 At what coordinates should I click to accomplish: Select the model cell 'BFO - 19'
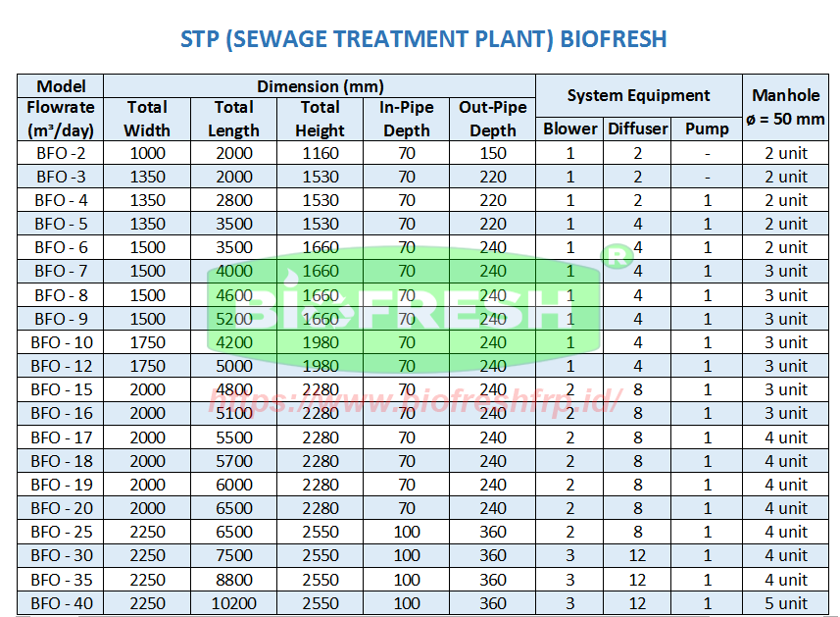coord(61,485)
